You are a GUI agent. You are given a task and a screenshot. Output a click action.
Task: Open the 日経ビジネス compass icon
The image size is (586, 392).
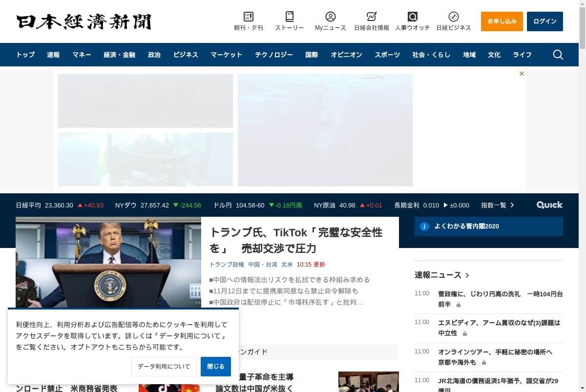(454, 17)
